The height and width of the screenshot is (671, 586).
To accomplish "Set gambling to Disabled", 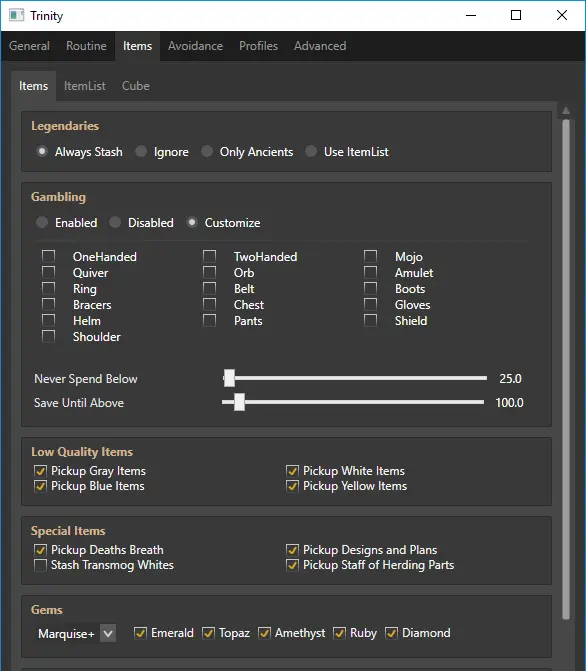I will (115, 223).
